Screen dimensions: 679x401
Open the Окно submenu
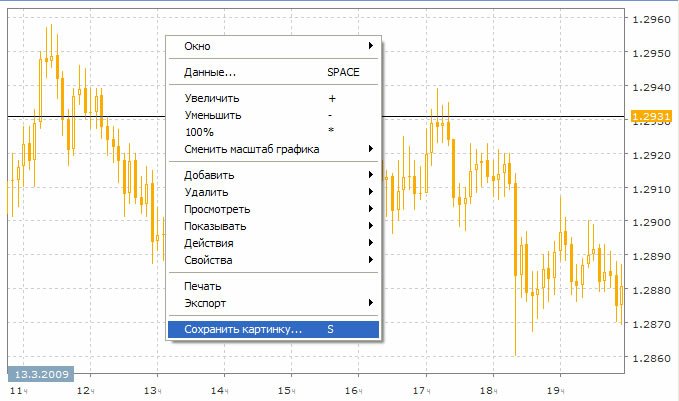click(x=197, y=46)
